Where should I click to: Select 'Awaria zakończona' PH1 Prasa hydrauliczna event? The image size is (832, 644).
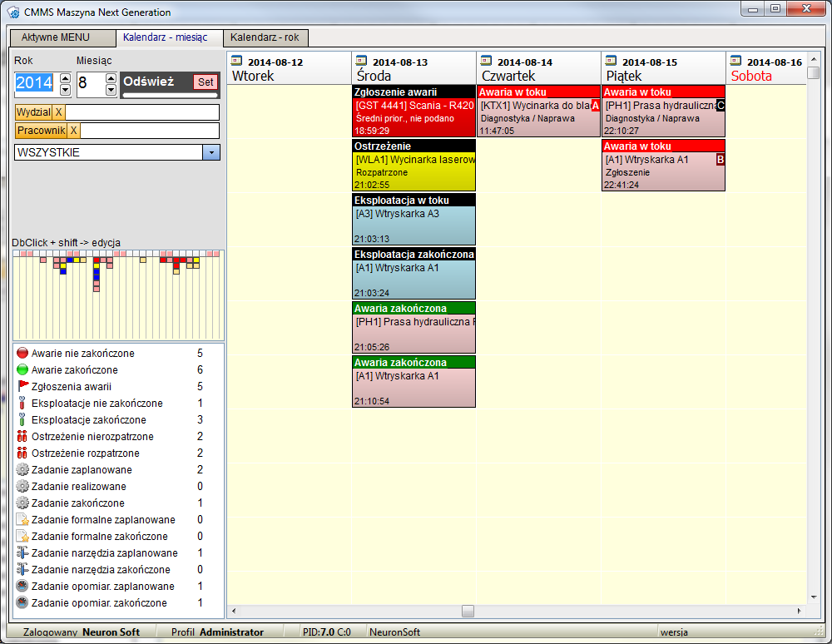coord(414,327)
